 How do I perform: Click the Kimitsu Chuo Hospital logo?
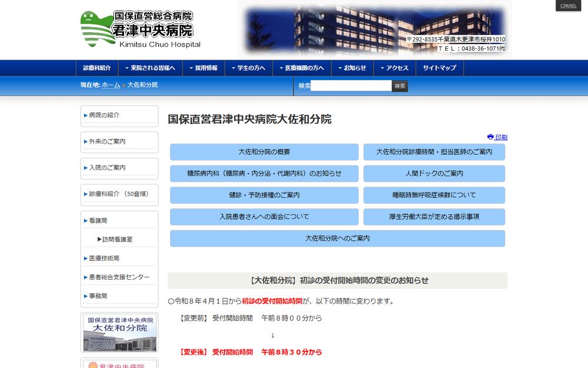tap(141, 29)
